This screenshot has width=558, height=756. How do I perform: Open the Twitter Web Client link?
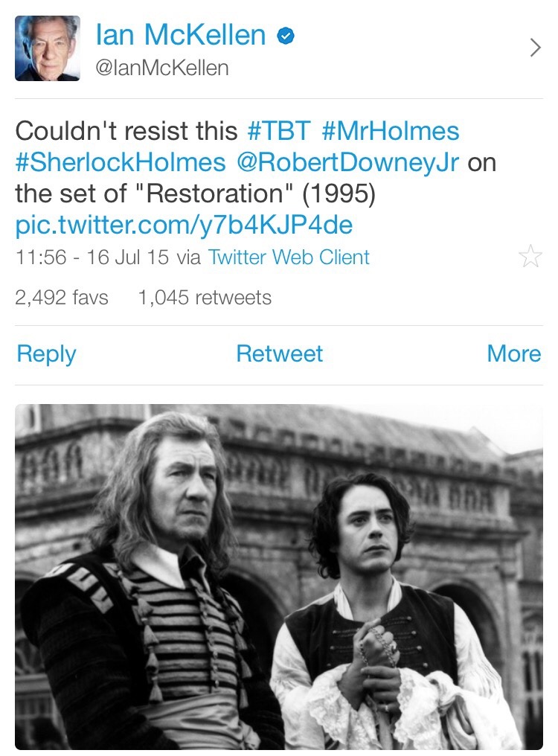tap(289, 257)
